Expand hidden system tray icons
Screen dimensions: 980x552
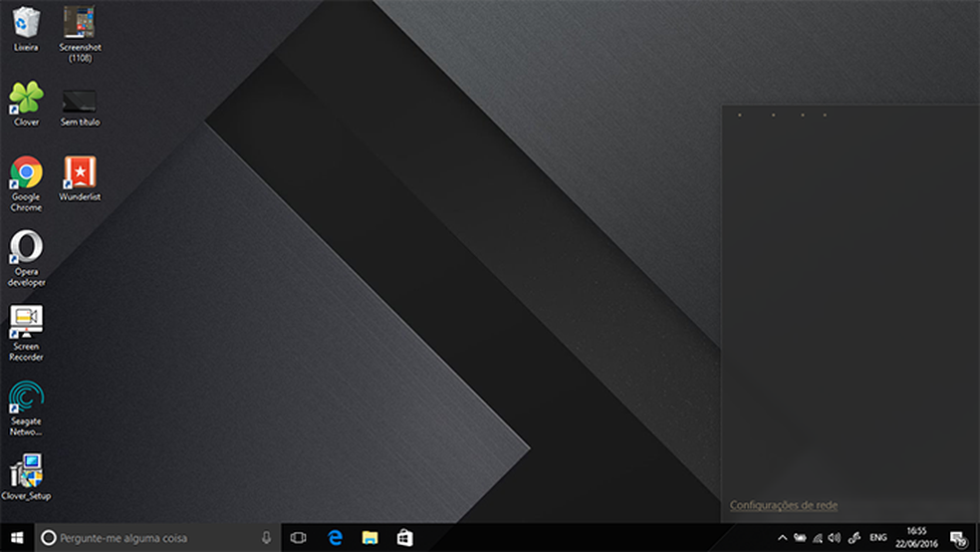pos(783,538)
